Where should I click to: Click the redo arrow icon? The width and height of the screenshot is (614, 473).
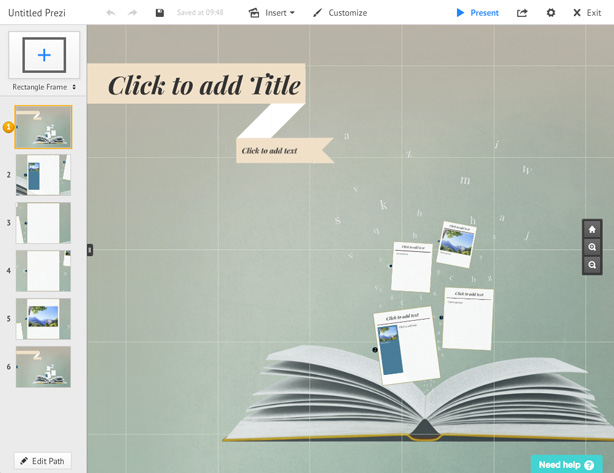point(132,13)
